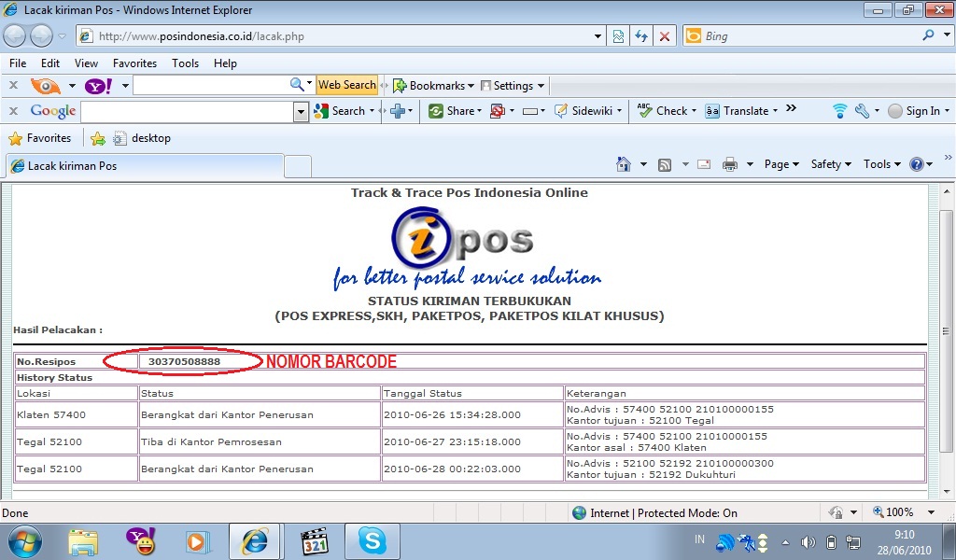Select the Lacak kiriman Pos tab
This screenshot has width=956, height=560.
tap(145, 166)
